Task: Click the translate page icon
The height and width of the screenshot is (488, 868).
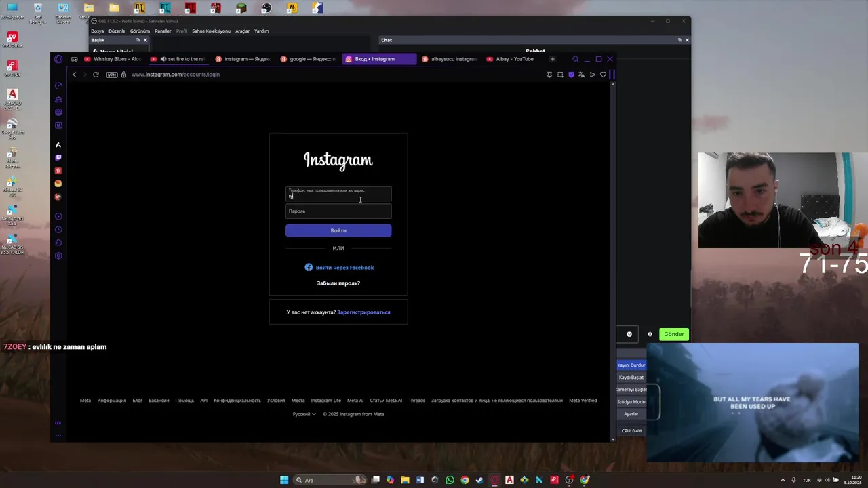Action: (581, 75)
